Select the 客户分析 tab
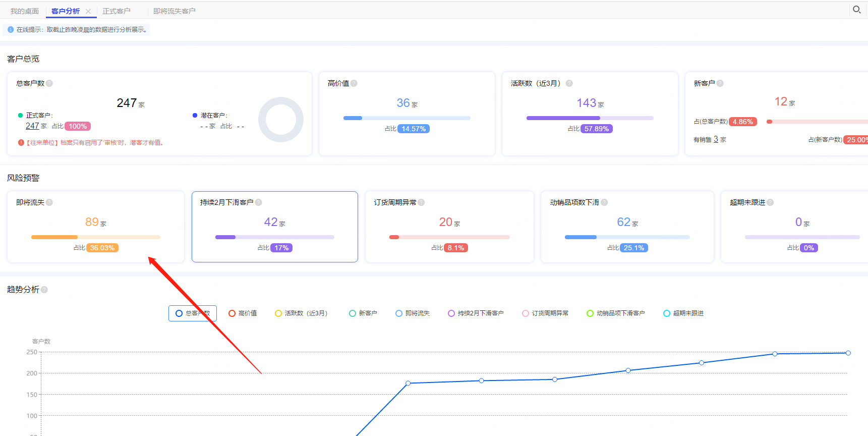 (66, 11)
